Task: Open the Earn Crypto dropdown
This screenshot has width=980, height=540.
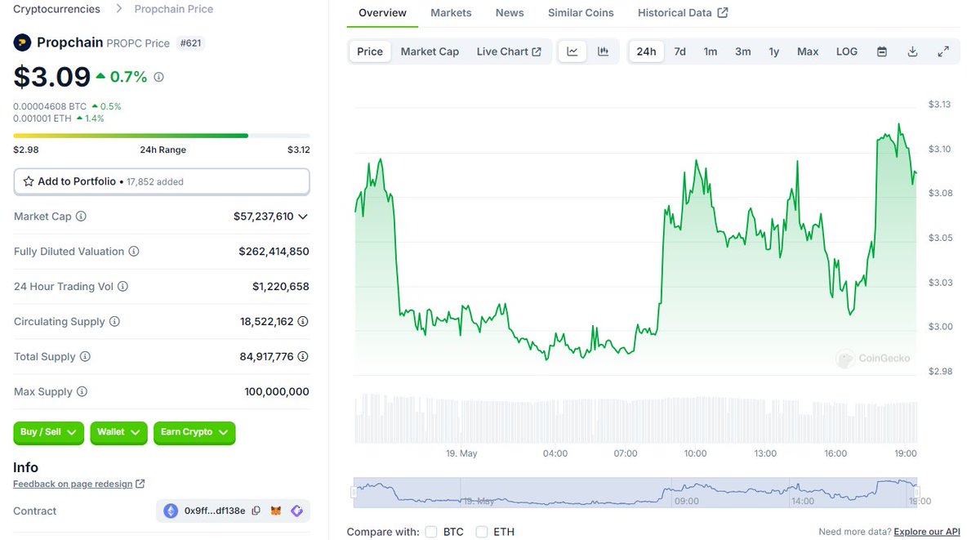Action: point(194,432)
